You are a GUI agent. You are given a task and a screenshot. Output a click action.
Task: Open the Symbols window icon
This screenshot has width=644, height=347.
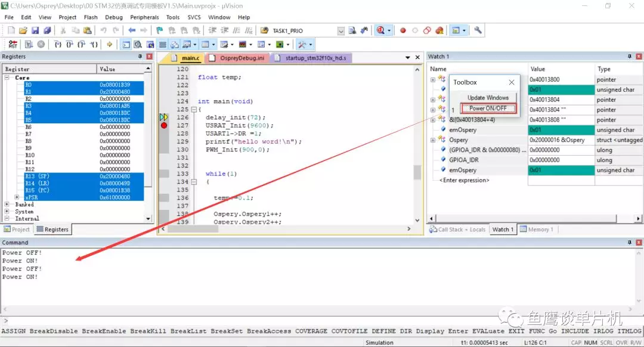pyautogui.click(x=150, y=44)
